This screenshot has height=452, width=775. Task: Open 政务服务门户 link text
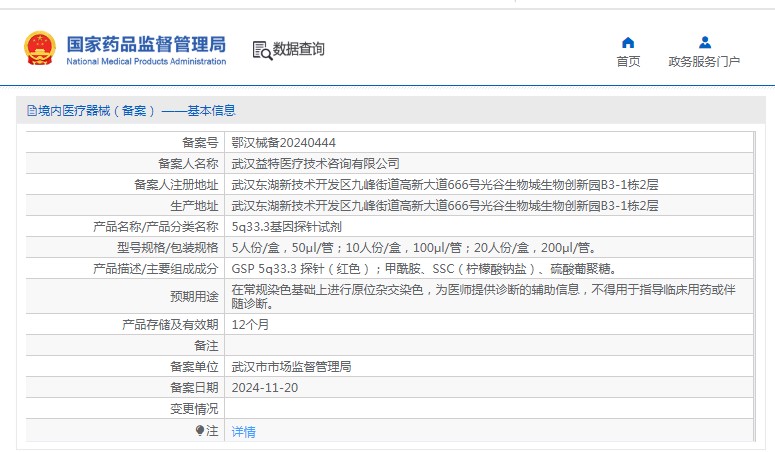click(x=704, y=61)
